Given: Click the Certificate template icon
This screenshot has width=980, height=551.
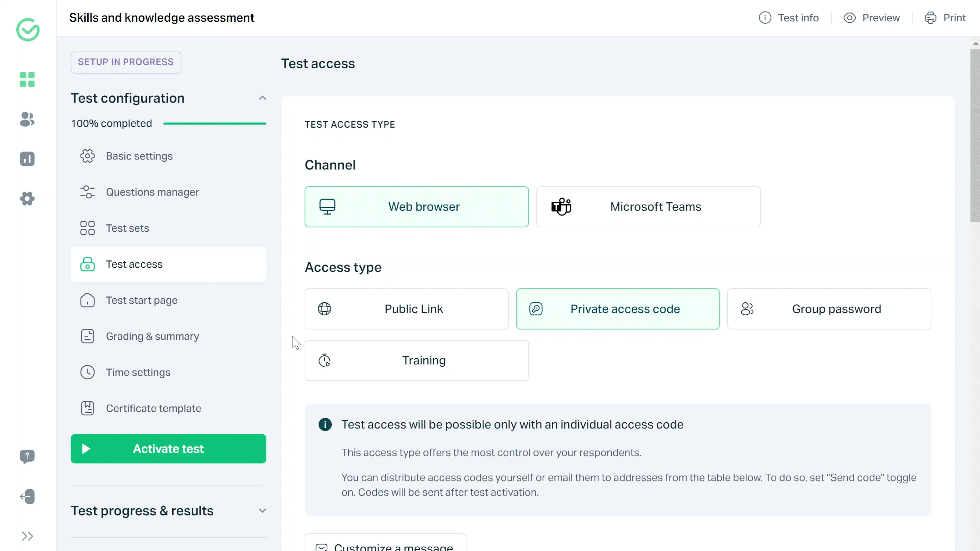Looking at the screenshot, I should coord(88,408).
